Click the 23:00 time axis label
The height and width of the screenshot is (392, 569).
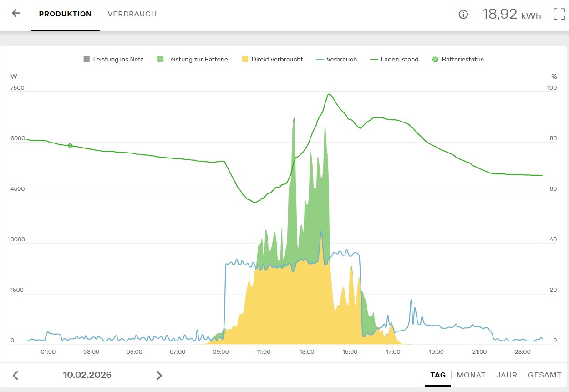tap(523, 352)
